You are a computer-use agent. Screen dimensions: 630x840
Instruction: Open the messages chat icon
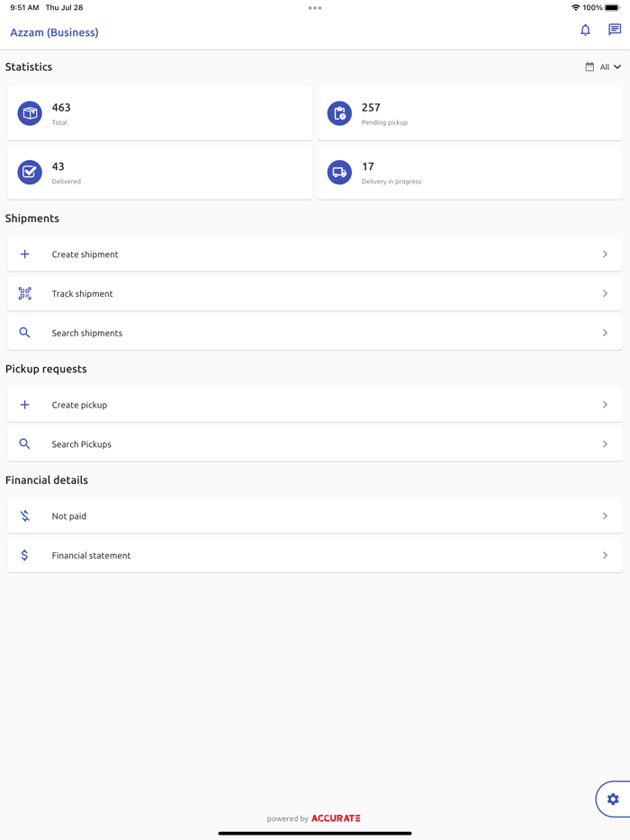[x=615, y=31]
